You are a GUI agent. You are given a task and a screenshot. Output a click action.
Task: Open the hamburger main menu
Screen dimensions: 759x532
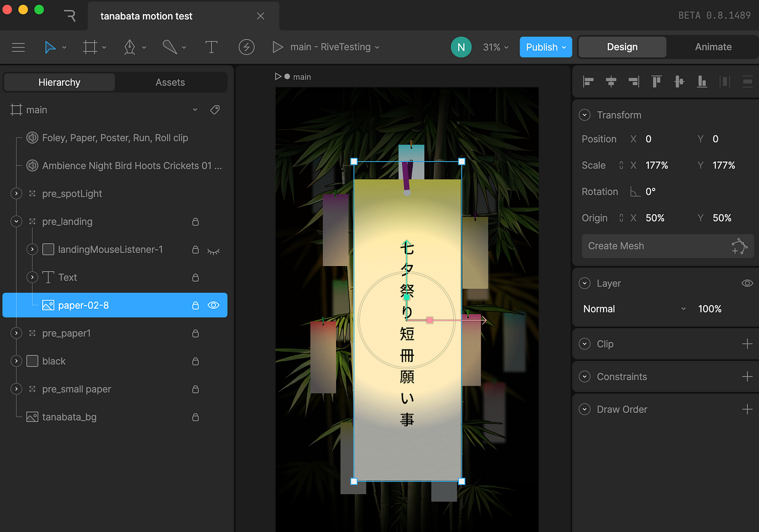tap(18, 47)
